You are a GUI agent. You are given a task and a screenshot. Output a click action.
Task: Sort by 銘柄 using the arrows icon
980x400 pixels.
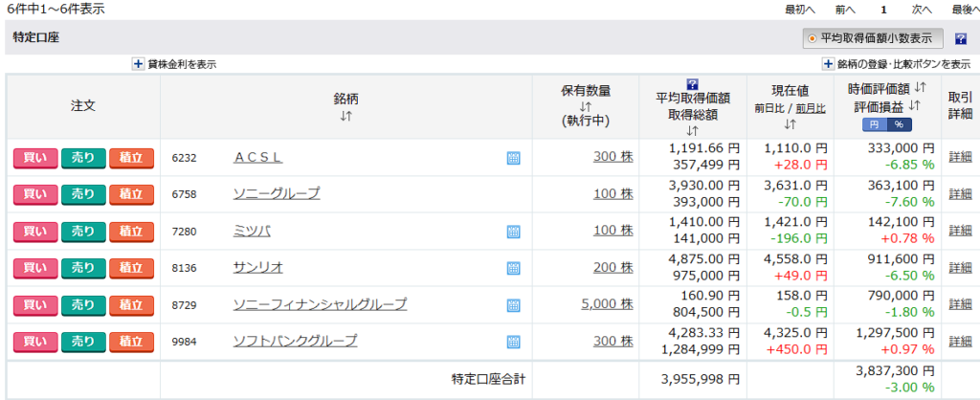point(345,117)
